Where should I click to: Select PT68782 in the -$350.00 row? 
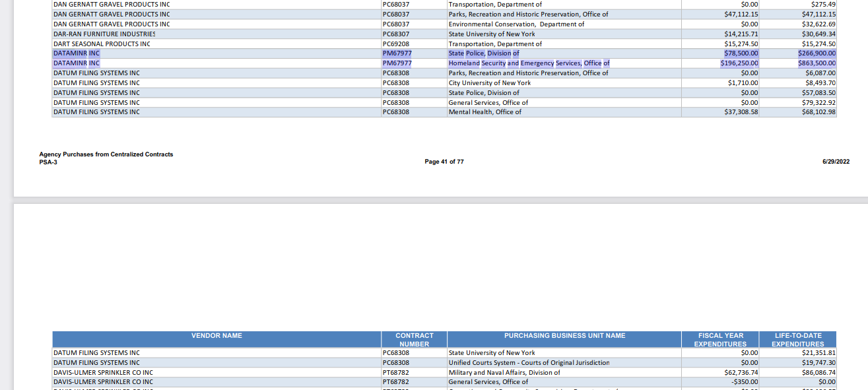point(396,382)
